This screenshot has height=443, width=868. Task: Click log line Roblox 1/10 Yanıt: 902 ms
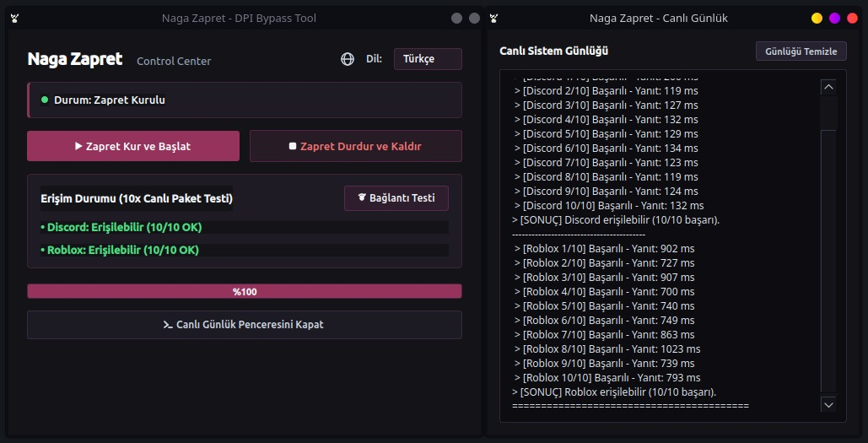click(x=605, y=249)
